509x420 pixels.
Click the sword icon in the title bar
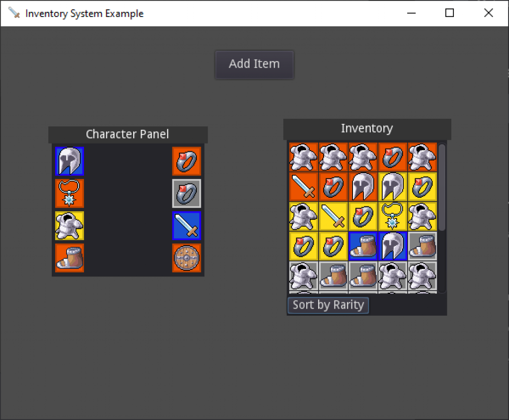[14, 13]
